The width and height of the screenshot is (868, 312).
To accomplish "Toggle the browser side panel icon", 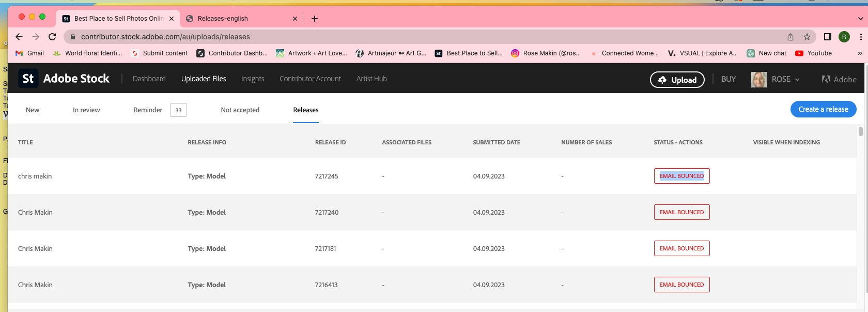I will pyautogui.click(x=828, y=37).
